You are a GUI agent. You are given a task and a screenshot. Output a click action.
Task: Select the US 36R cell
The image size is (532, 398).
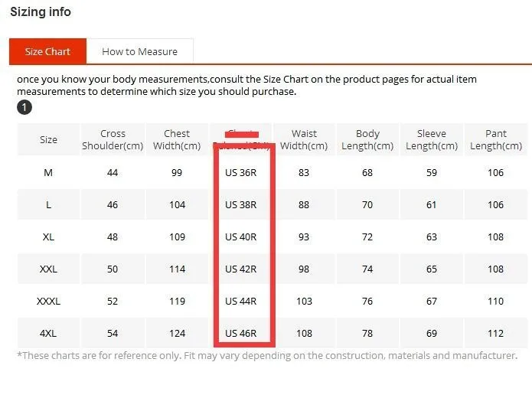(241, 173)
